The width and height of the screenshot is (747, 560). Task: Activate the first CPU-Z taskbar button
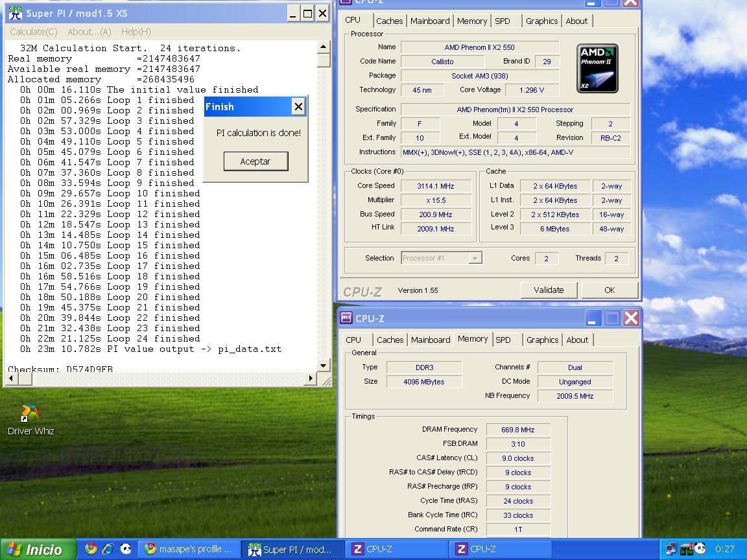[x=396, y=549]
